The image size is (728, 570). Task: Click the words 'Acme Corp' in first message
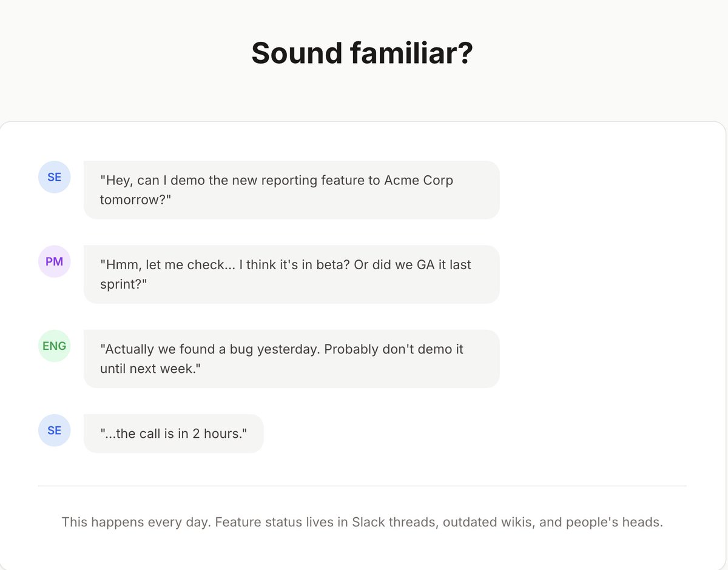(x=419, y=181)
